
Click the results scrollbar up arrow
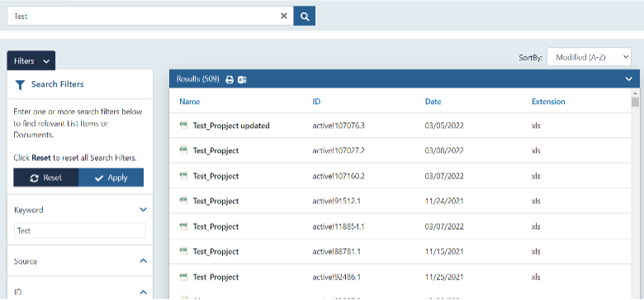click(636, 93)
